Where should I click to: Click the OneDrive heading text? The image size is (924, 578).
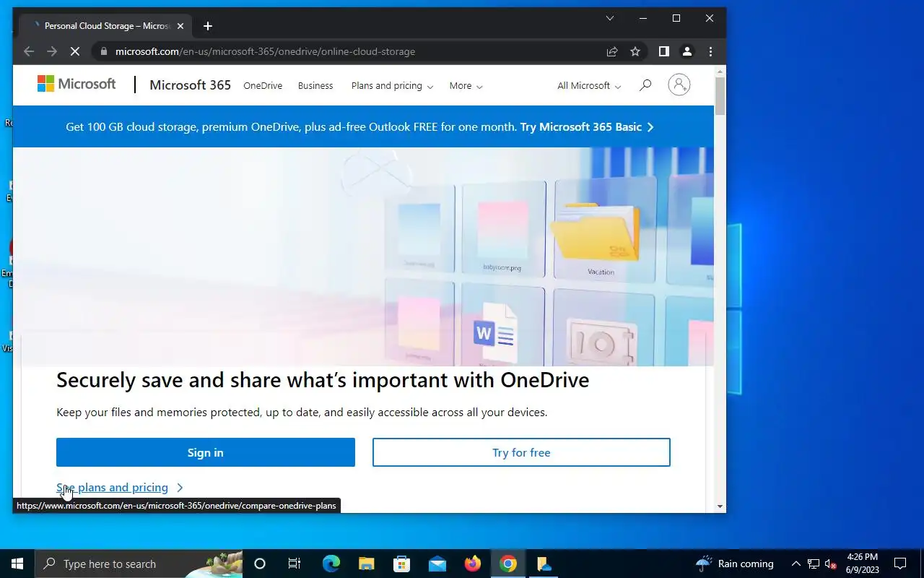[323, 380]
